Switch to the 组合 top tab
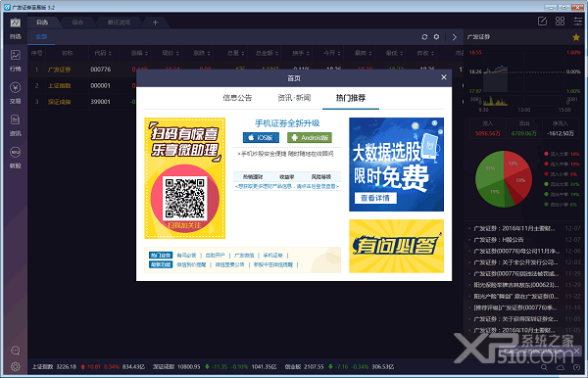Image resolution: width=588 pixels, height=378 pixels. coord(77,23)
